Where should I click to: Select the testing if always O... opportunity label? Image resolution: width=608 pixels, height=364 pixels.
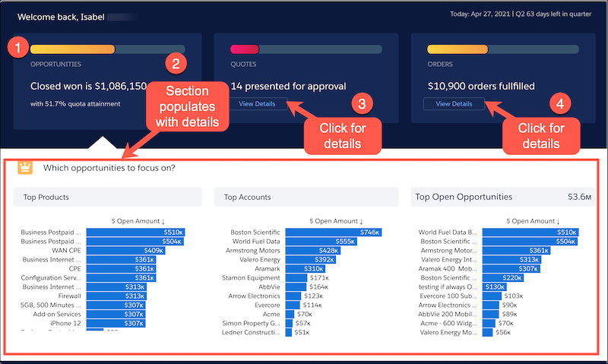point(448,286)
